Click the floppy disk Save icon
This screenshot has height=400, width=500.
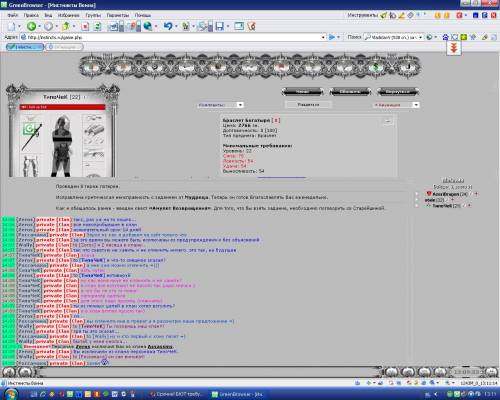coord(219,26)
